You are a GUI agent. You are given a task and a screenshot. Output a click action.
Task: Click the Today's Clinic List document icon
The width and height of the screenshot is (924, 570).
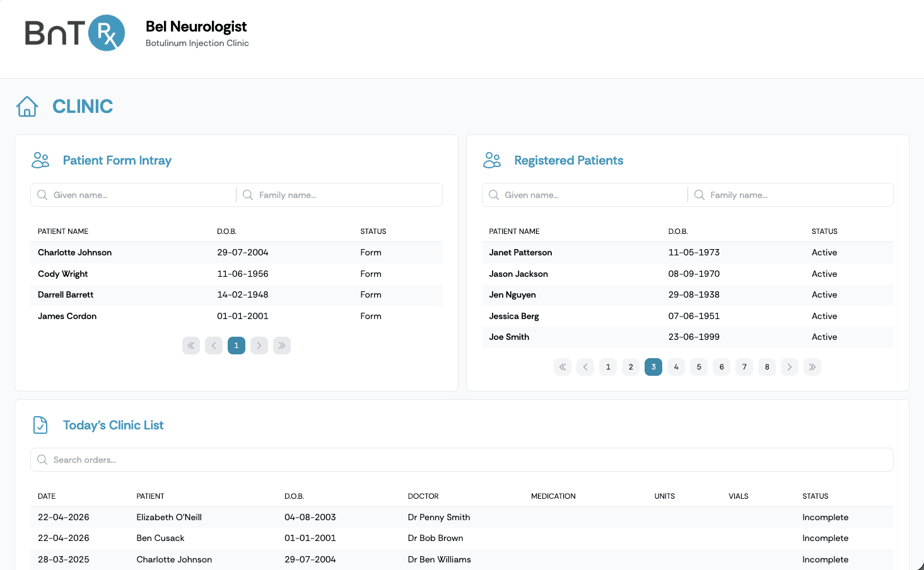[x=40, y=425]
